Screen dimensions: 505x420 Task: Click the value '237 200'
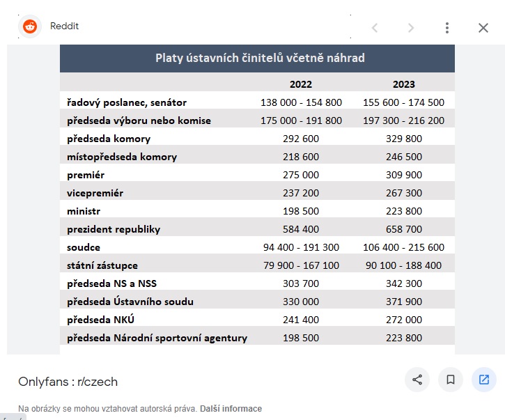click(301, 193)
